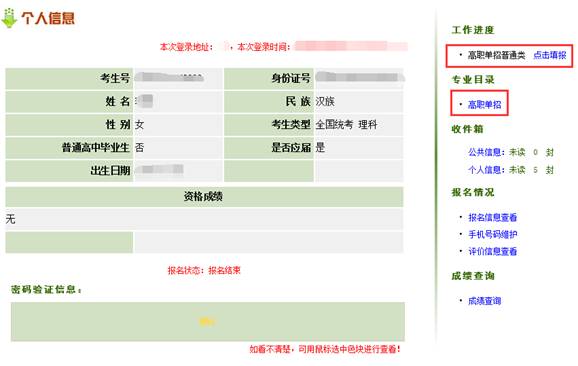578x366 pixels.
Task: Click 收件箱 section heading
Action: pyautogui.click(x=467, y=129)
